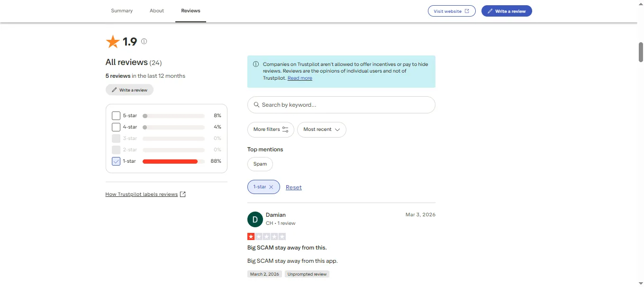Check the 4-star filter checkbox
Image resolution: width=644 pixels, height=287 pixels.
coord(116,127)
